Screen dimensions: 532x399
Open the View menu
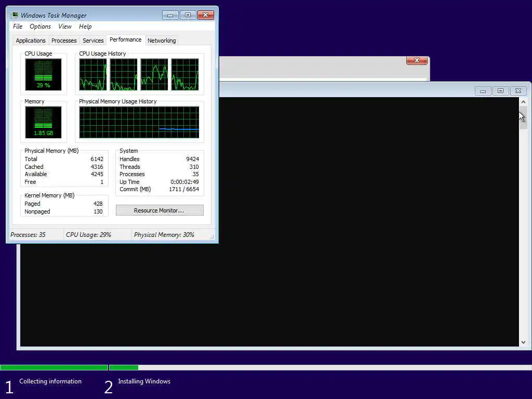pos(65,26)
